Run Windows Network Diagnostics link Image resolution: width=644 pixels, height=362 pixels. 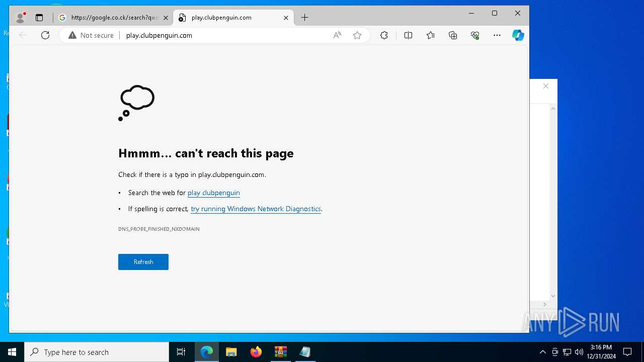coord(256,209)
